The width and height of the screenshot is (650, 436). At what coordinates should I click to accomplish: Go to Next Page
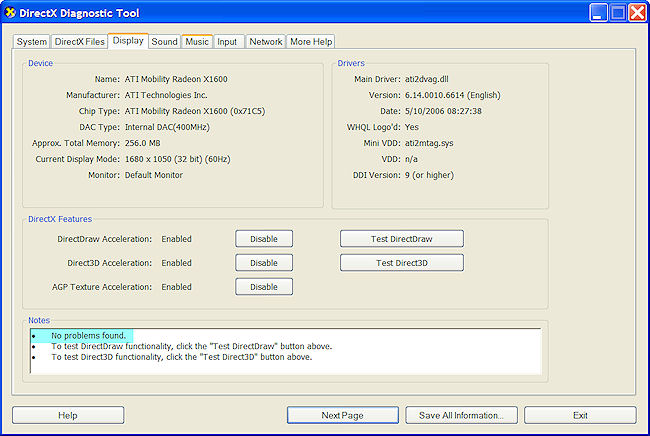pos(343,415)
